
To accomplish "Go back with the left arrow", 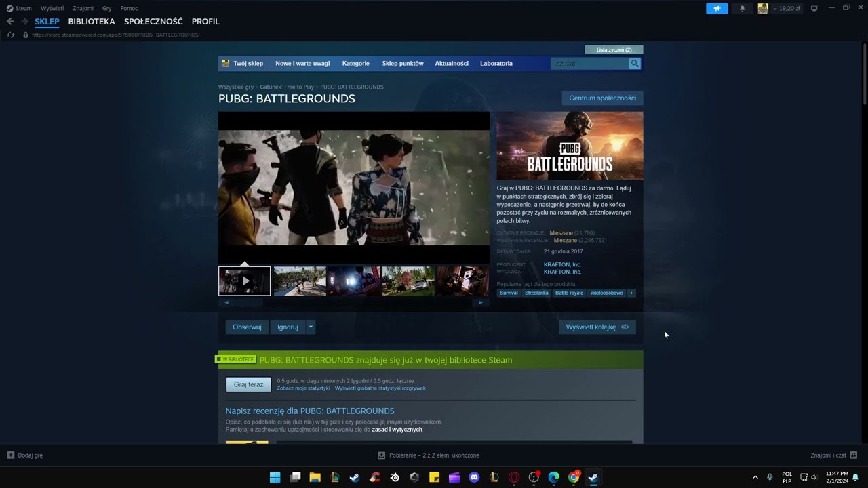I will [10, 22].
